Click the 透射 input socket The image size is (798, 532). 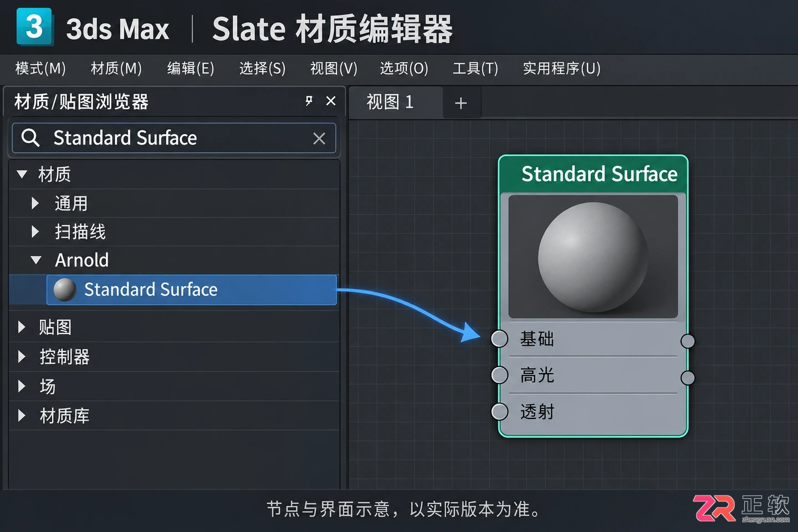[499, 412]
